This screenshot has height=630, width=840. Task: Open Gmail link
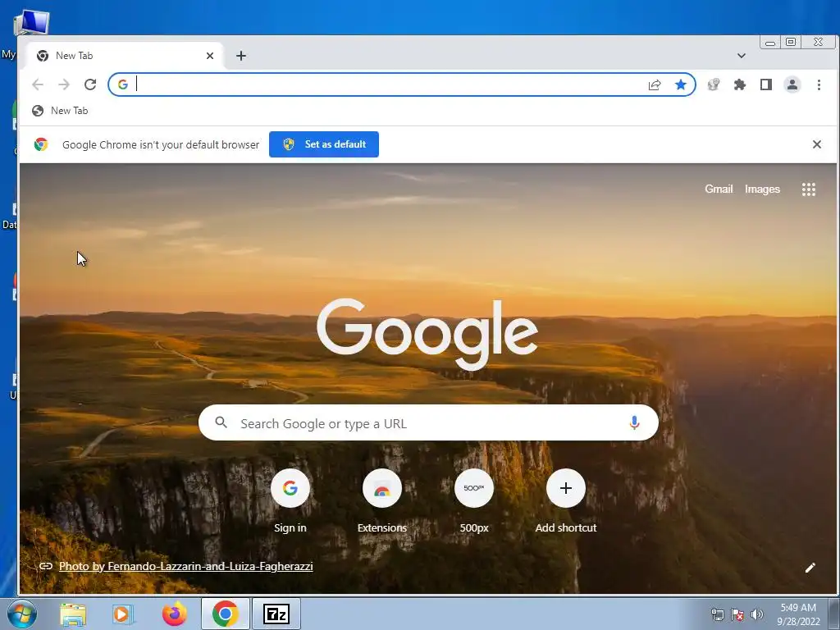(719, 189)
